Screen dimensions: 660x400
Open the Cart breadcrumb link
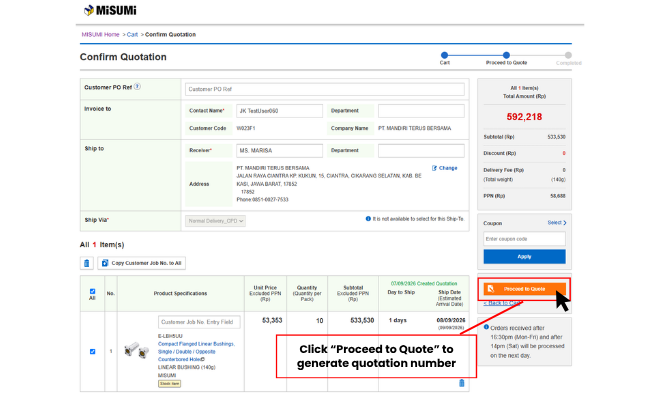tap(132, 35)
